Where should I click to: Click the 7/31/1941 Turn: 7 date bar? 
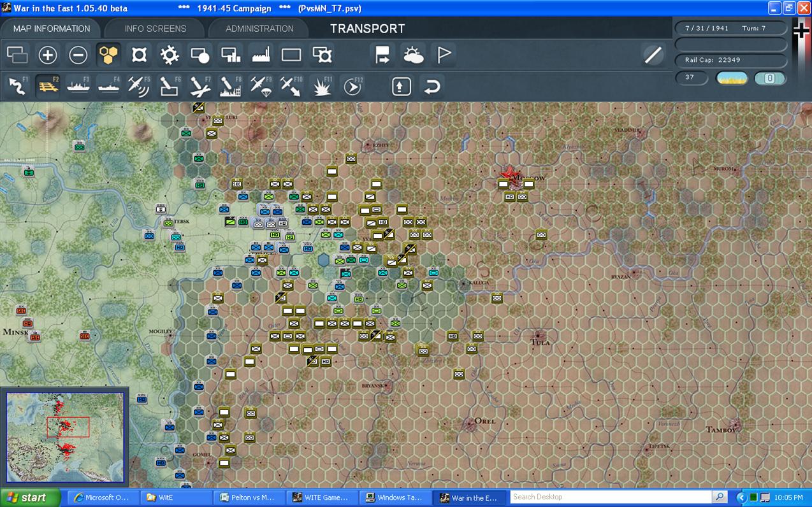point(731,29)
